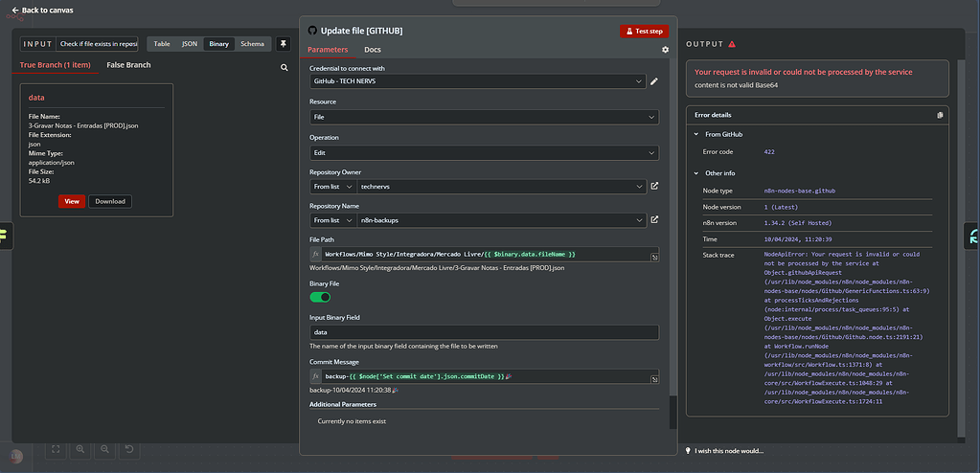
Task: Open the Resource dropdown set to File
Action: [x=483, y=117]
